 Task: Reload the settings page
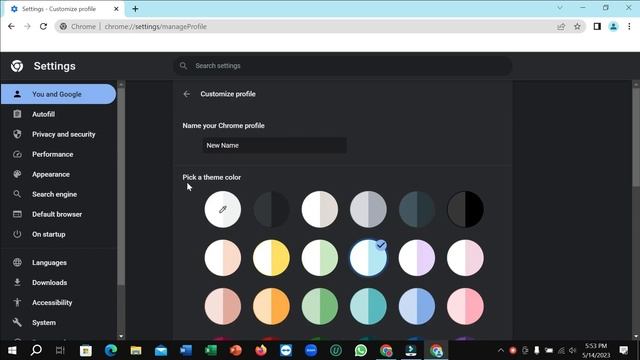43,27
